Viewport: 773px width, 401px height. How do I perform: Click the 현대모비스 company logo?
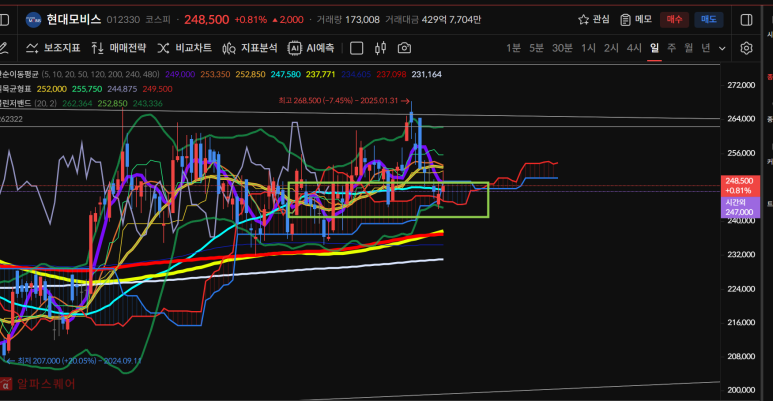[x=33, y=20]
